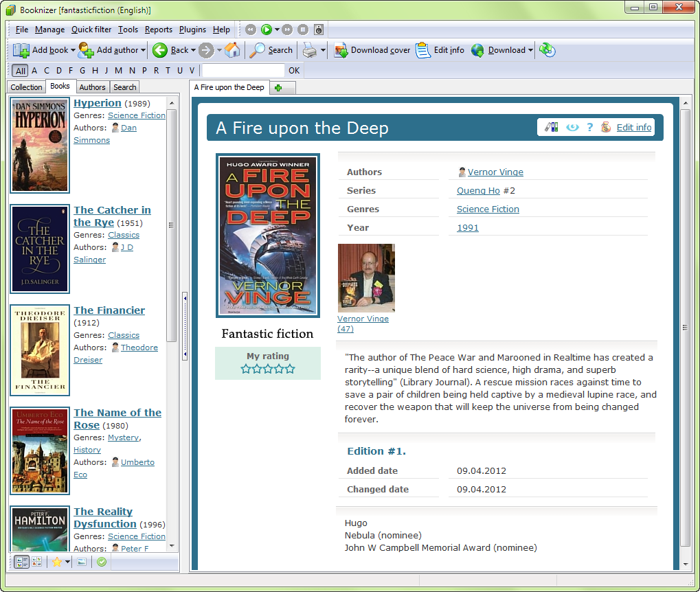Image resolution: width=700 pixels, height=592 pixels.
Task: Click the blue question mark icon
Action: 589,127
